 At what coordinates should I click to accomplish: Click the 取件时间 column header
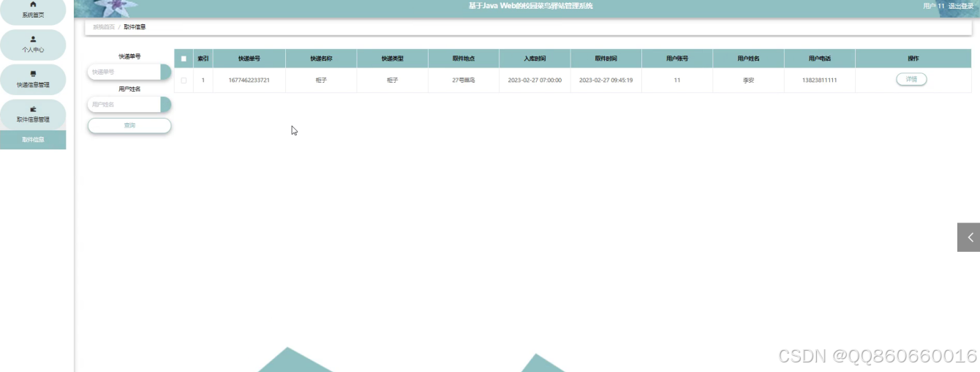[x=606, y=59]
